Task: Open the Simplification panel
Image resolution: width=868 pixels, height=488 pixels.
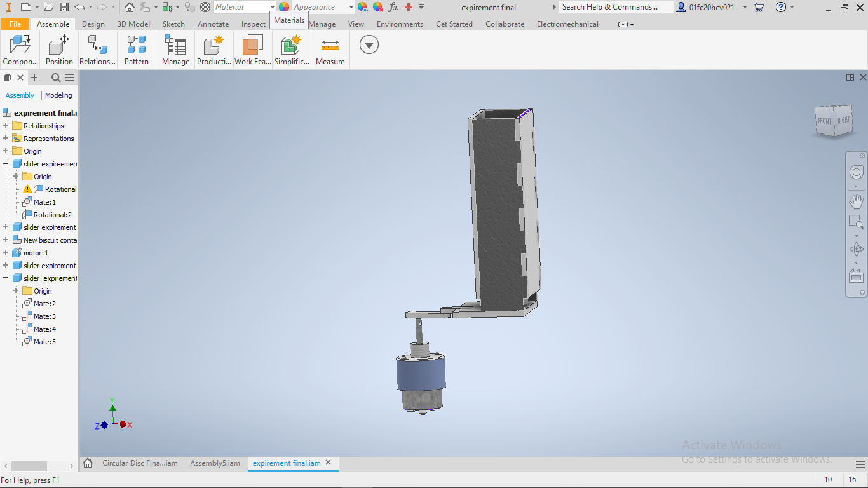Action: tap(292, 50)
